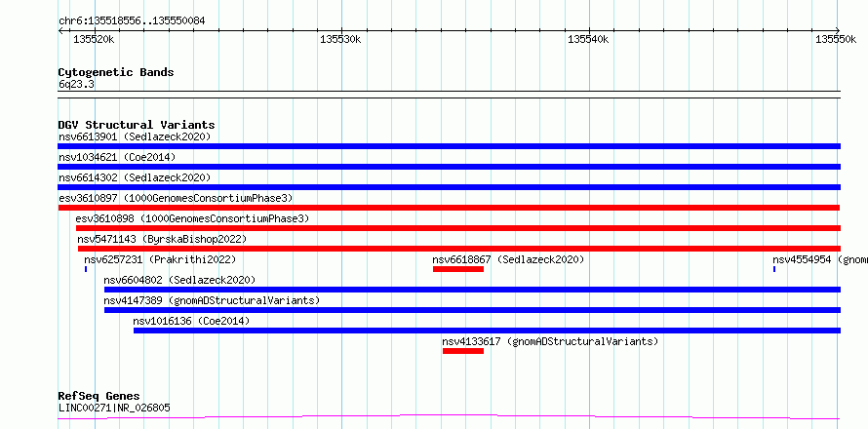868x429 pixels.
Task: Click the nsv1034621 (Coe2014) label
Action: [x=117, y=157]
